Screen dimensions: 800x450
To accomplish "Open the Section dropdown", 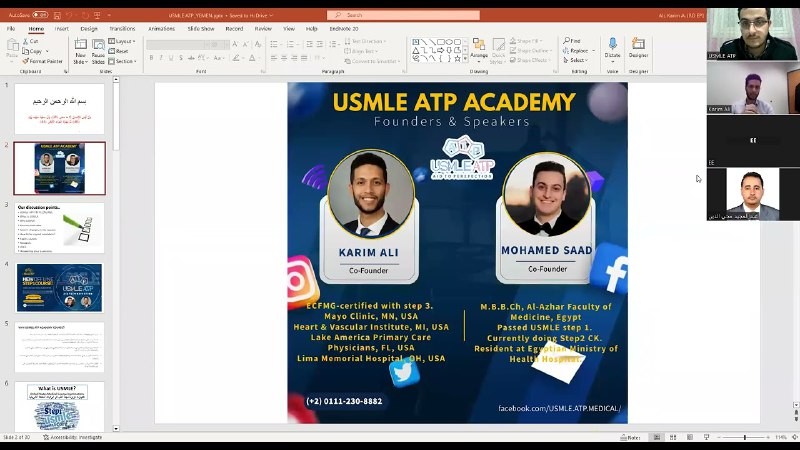I will [122, 61].
